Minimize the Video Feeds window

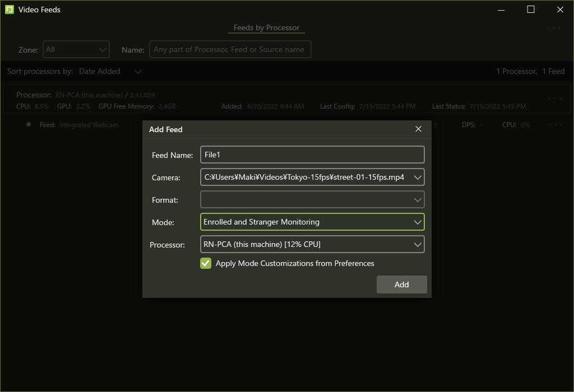click(x=502, y=10)
